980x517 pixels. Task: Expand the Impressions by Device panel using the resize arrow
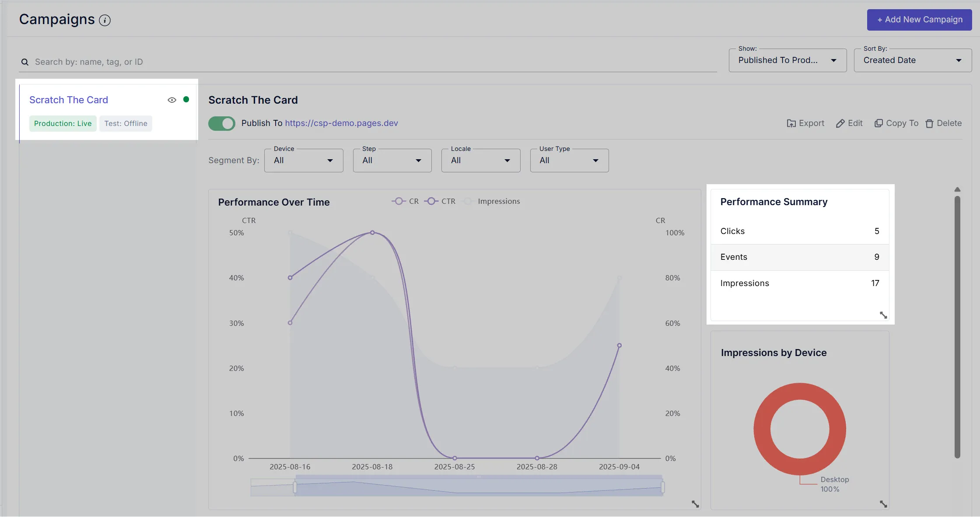(x=883, y=504)
